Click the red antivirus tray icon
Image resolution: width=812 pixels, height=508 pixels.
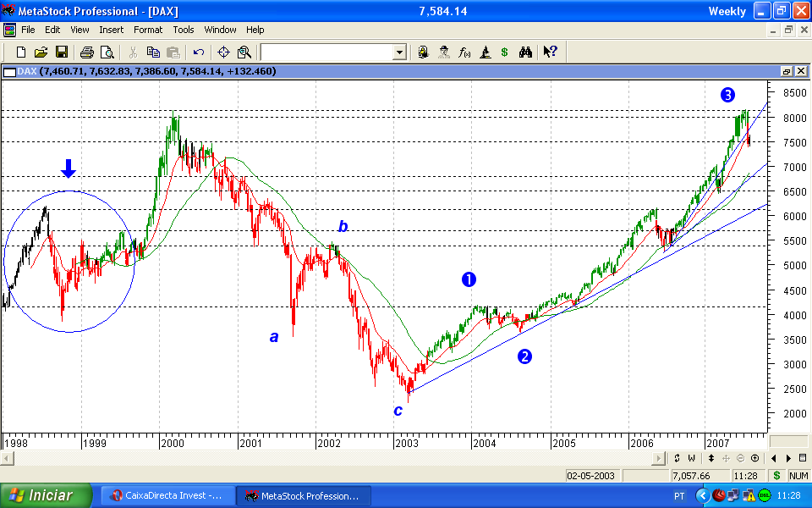(x=718, y=495)
